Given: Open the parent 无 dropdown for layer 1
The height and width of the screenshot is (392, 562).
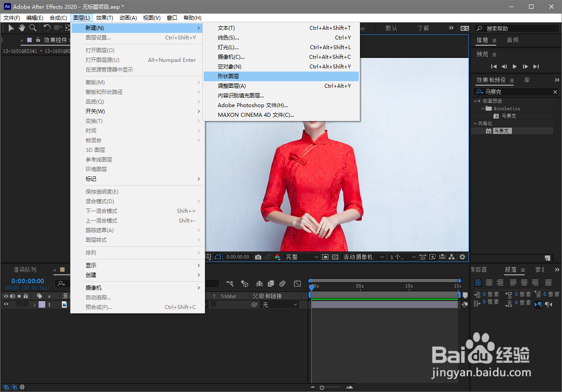Looking at the screenshot, I should pyautogui.click(x=280, y=305).
